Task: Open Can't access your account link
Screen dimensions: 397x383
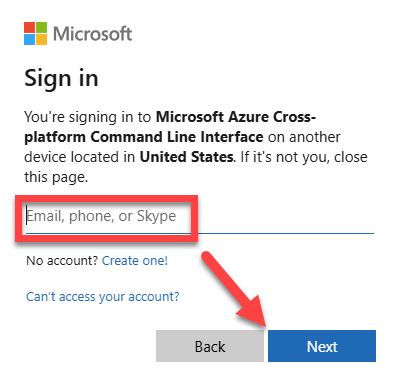Action: [x=103, y=296]
